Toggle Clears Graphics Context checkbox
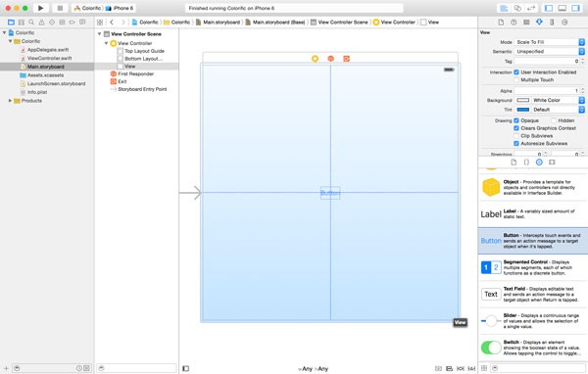The image size is (588, 374). tap(516, 128)
